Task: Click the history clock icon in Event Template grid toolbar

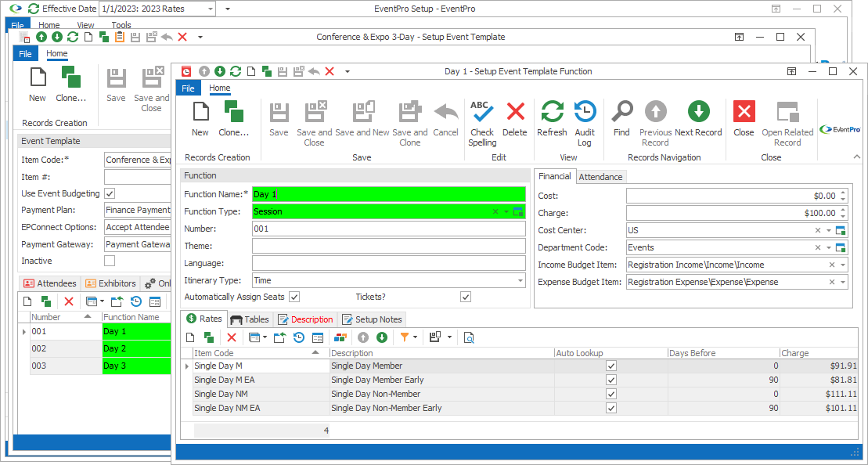Action: pyautogui.click(x=136, y=301)
